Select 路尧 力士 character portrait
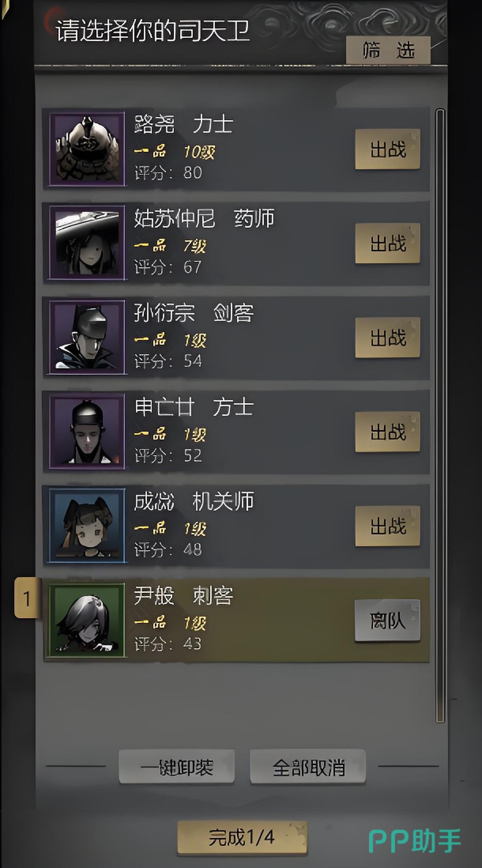This screenshot has height=868, width=482. 87,149
